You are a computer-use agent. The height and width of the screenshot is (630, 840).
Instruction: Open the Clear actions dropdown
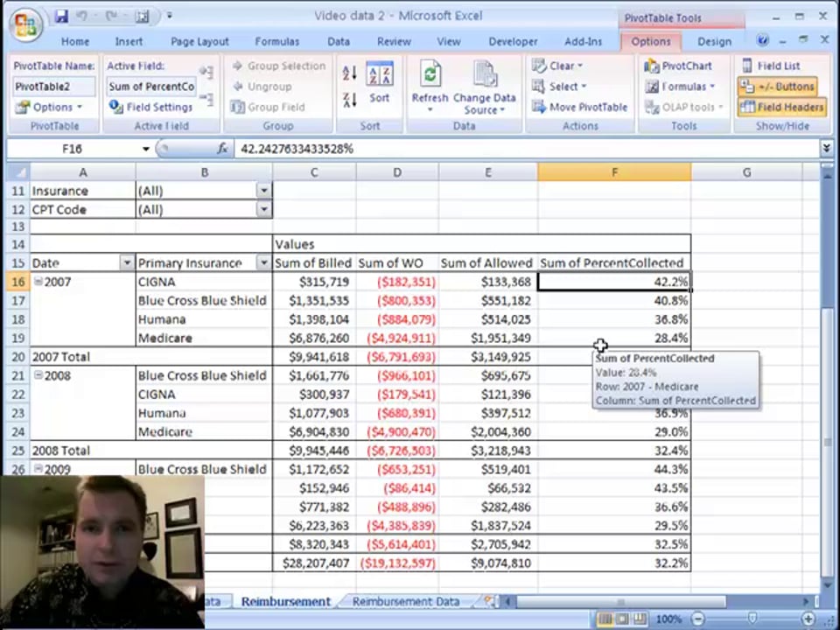click(557, 66)
